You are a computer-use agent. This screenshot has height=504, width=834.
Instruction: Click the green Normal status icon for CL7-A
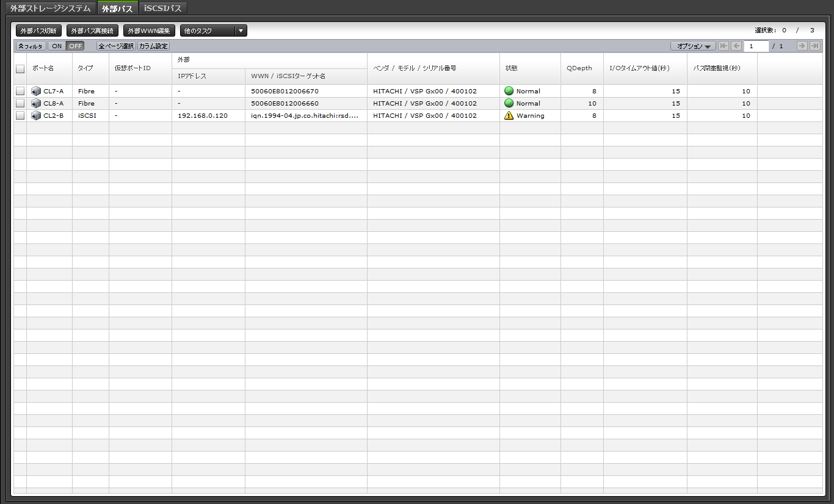pyautogui.click(x=509, y=91)
